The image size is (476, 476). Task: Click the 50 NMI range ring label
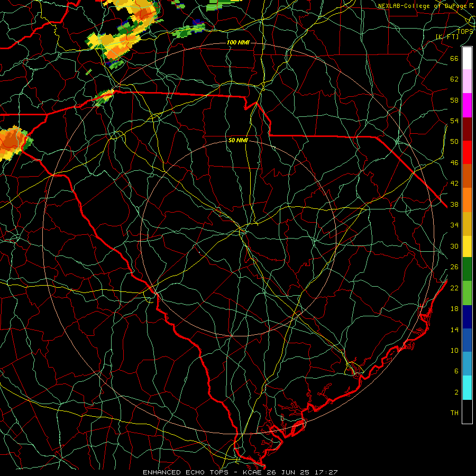[x=238, y=140]
